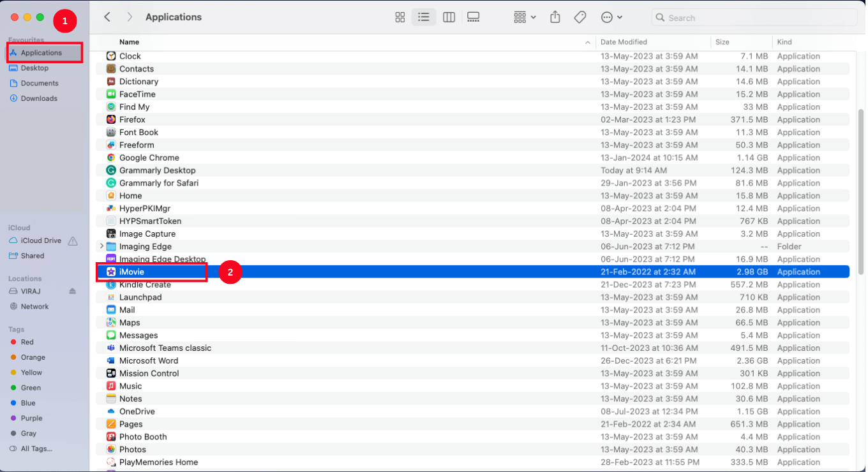Select the Grammarly for Safari row
Screen dimensions: 868x472
472,183
